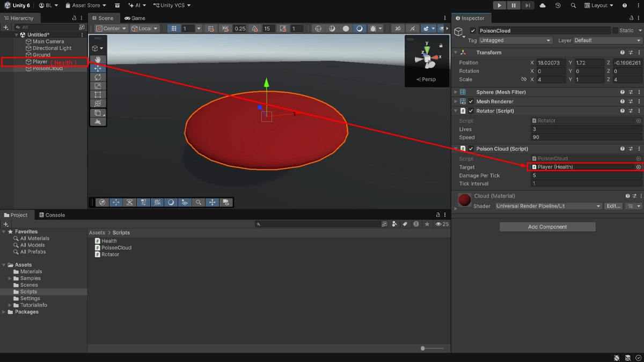Switch to the Console tab

[51, 215]
